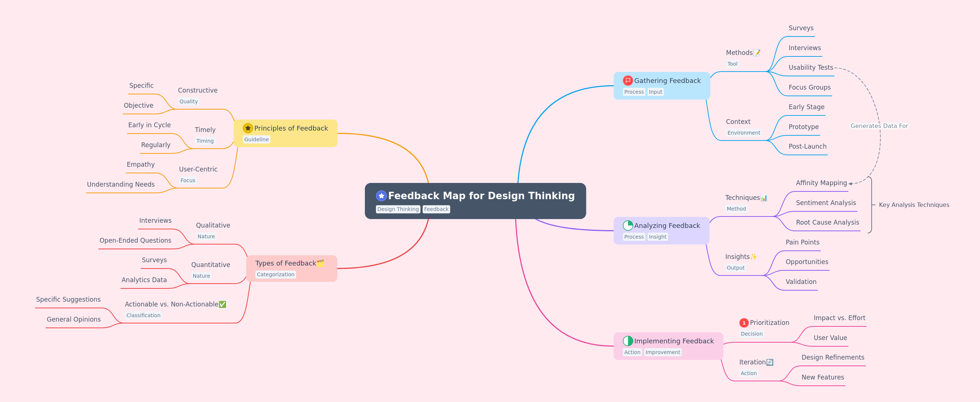The width and height of the screenshot is (980, 402).
Task: Select the Context topic
Action: [x=738, y=122]
